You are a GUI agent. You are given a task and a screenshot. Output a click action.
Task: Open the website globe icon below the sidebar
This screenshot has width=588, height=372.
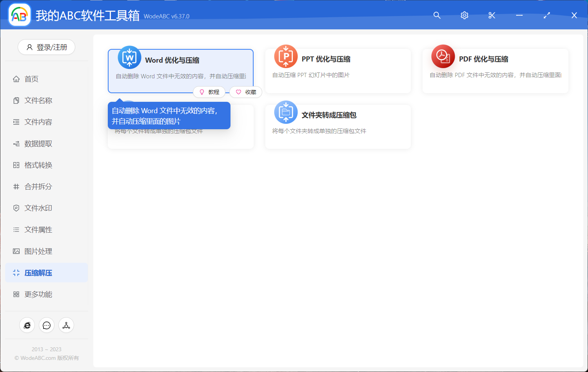(x=27, y=325)
